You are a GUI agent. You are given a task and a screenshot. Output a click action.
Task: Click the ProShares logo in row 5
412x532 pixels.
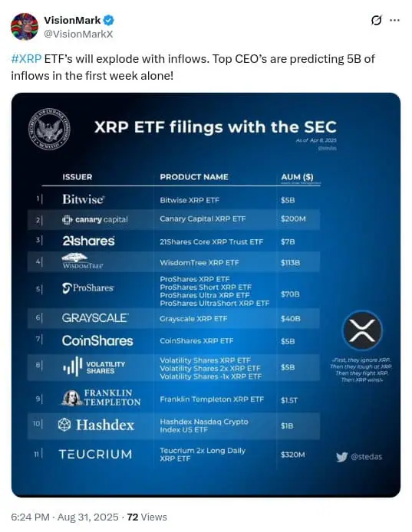(x=88, y=288)
